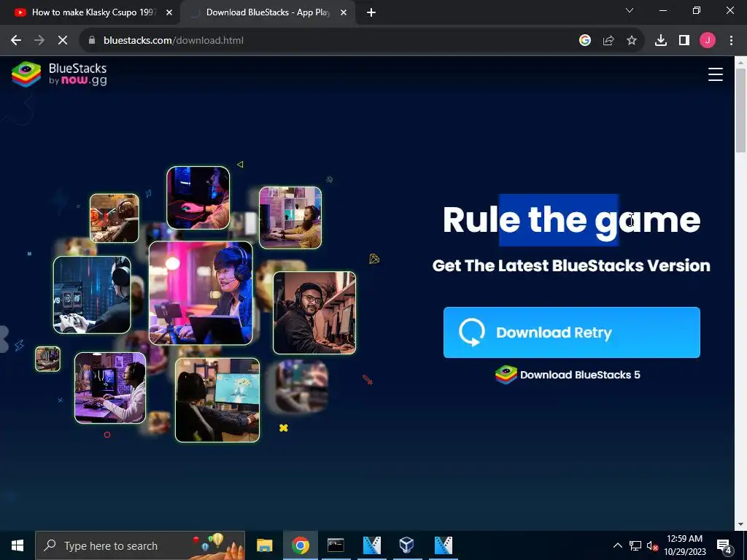Open the clock showing 12:59 AM
The height and width of the screenshot is (560, 747).
(x=684, y=545)
